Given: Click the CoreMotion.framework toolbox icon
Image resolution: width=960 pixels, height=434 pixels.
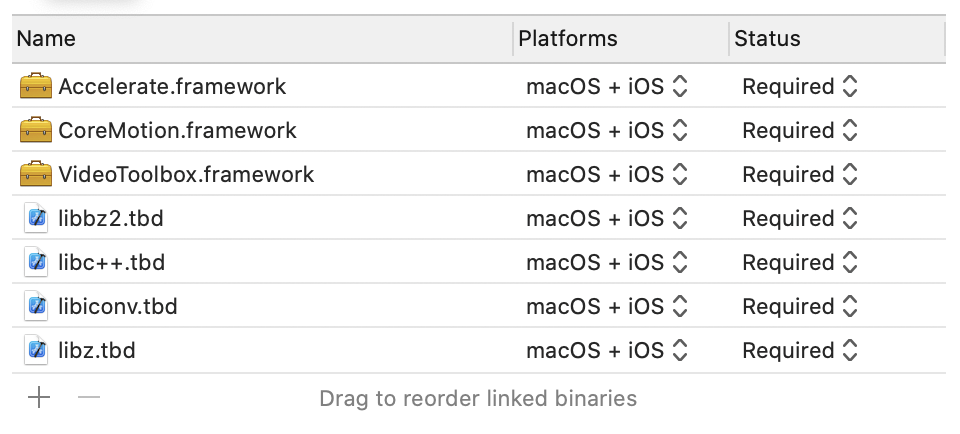Looking at the screenshot, I should click(35, 131).
